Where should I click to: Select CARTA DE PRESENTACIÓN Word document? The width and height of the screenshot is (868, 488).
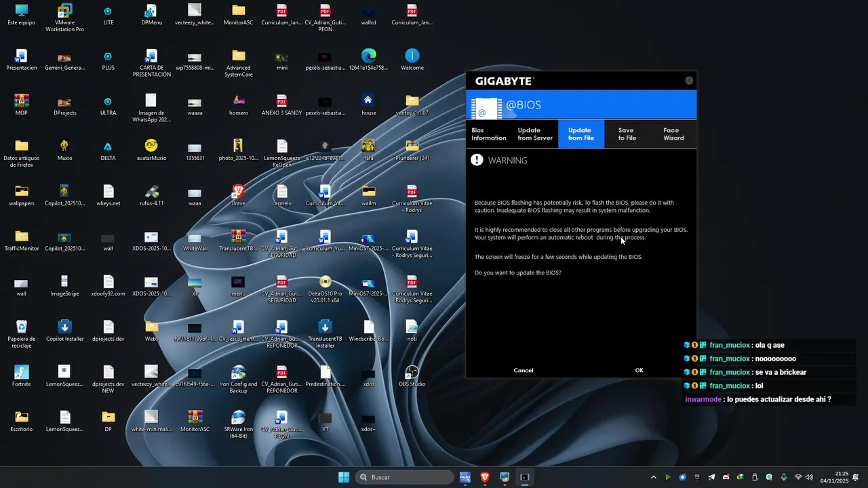click(x=151, y=63)
